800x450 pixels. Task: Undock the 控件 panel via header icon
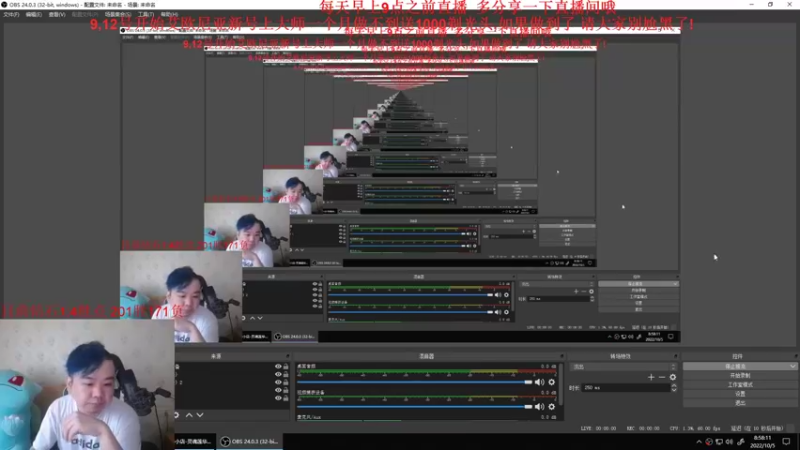point(795,356)
